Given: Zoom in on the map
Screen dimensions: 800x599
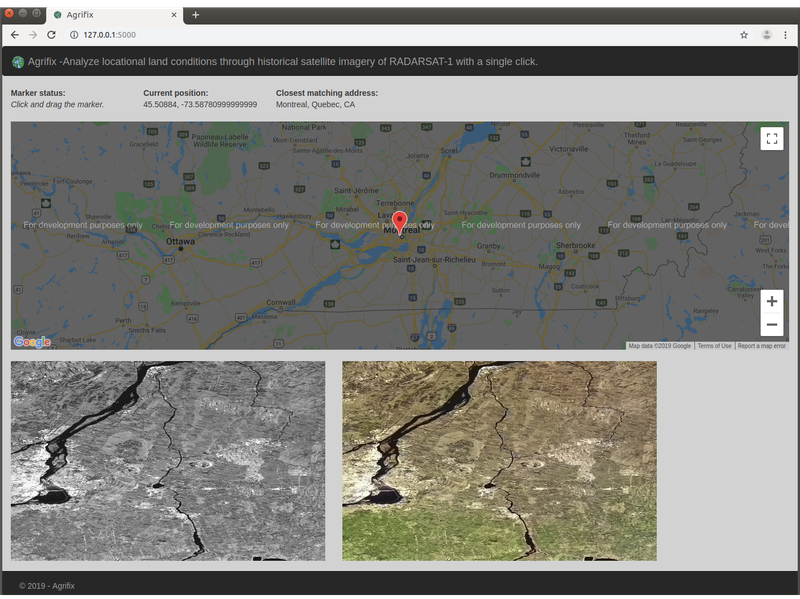Looking at the screenshot, I should (x=771, y=302).
